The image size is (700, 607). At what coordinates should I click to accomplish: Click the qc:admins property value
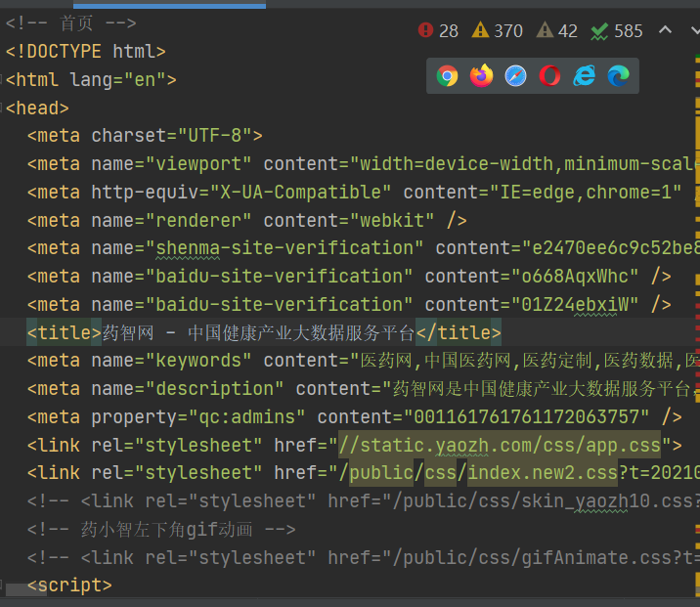coord(246,416)
